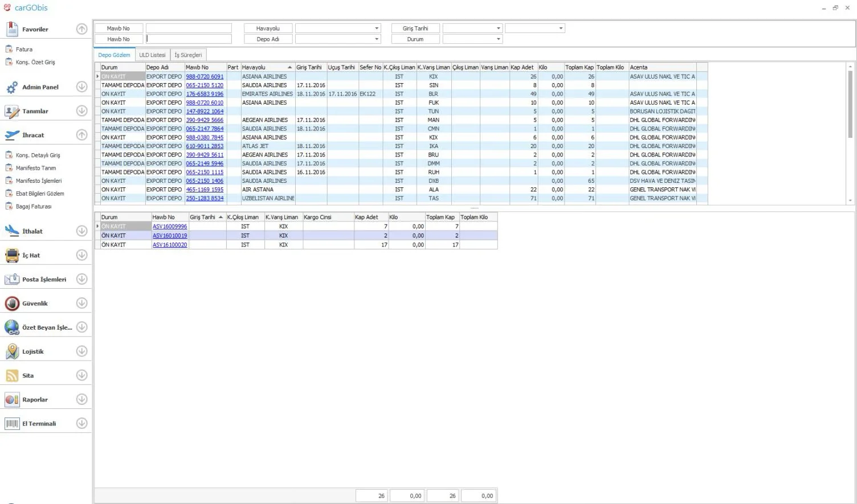Image resolution: width=857 pixels, height=504 pixels.
Task: Click the Mawb No input field
Action: tap(189, 28)
